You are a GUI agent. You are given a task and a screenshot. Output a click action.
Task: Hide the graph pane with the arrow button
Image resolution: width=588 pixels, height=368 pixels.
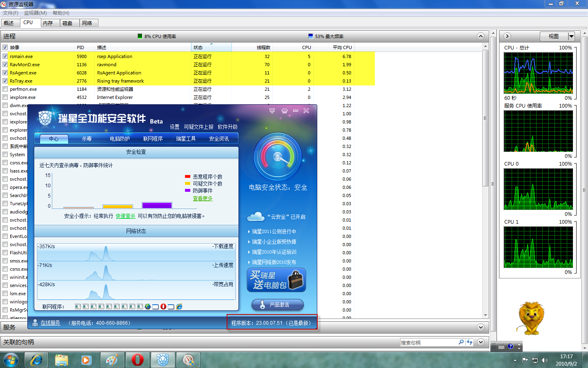click(507, 36)
